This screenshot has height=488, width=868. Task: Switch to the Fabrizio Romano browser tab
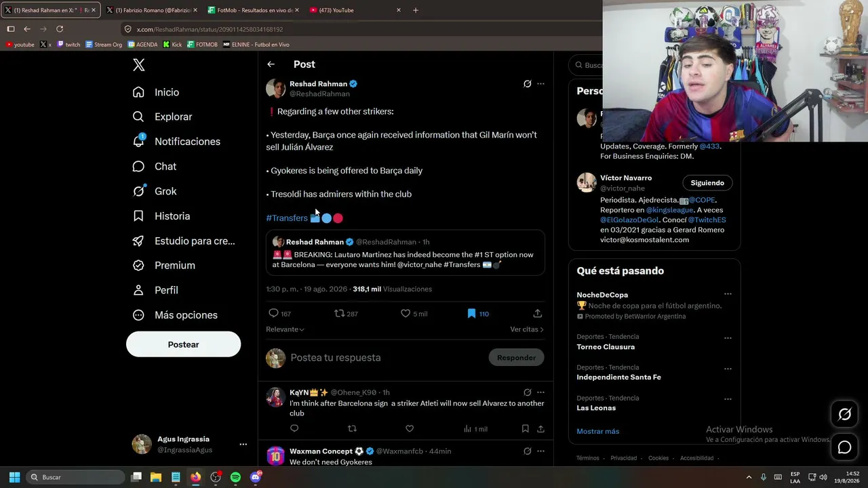pos(152,10)
